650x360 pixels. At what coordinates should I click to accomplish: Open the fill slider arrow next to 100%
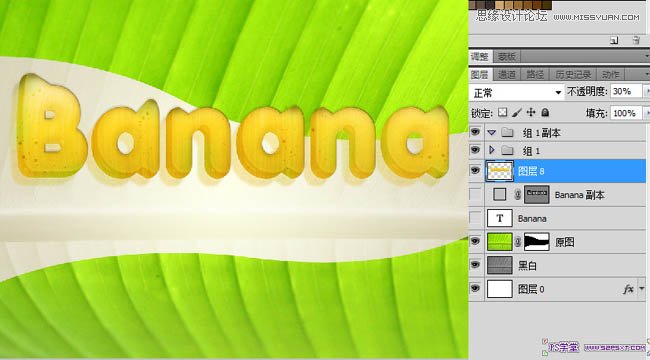click(x=646, y=113)
